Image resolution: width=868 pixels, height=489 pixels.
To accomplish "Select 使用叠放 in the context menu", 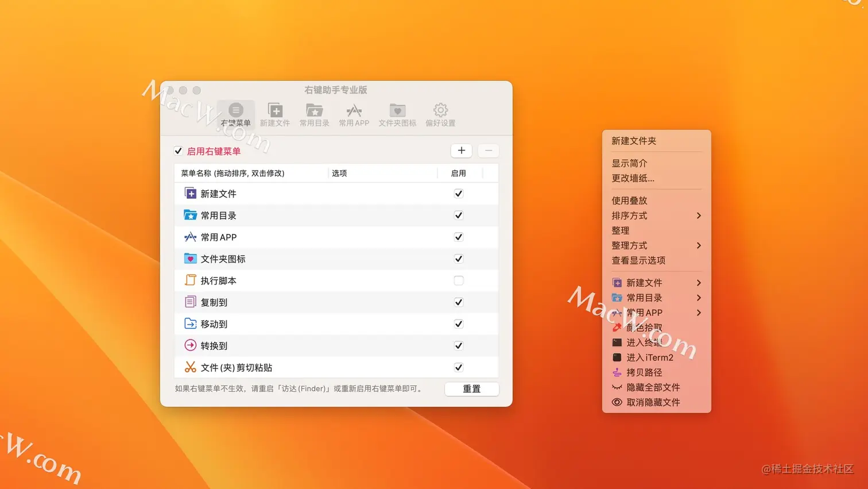I will point(629,201).
